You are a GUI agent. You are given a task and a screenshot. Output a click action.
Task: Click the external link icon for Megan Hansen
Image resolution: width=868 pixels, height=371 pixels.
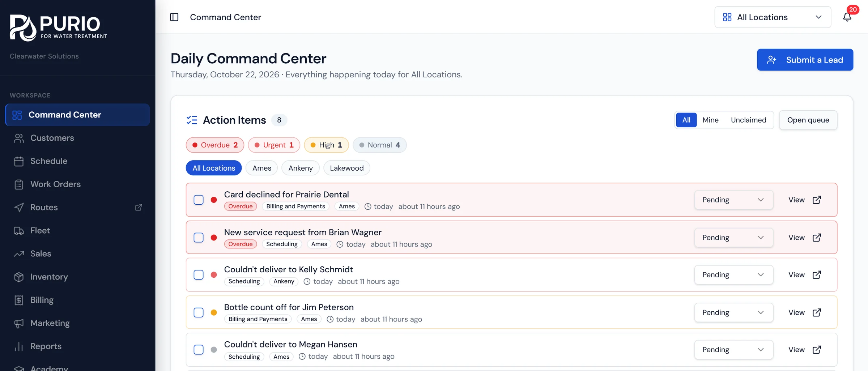tap(817, 350)
